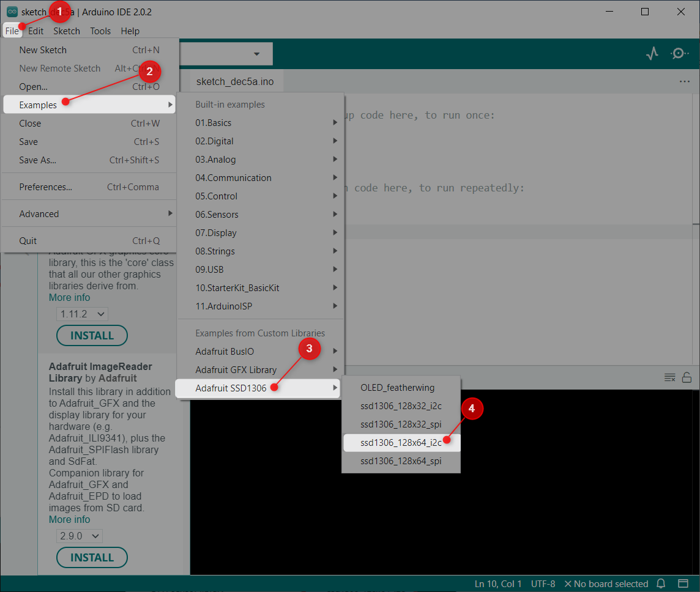Click Ln 10, Col 1 cursor position

[x=497, y=583]
